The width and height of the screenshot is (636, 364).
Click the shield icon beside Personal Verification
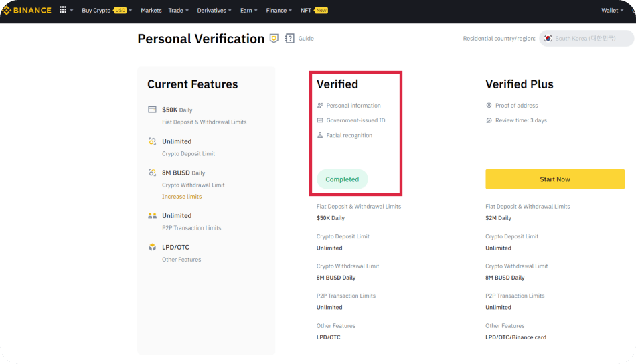tap(274, 39)
